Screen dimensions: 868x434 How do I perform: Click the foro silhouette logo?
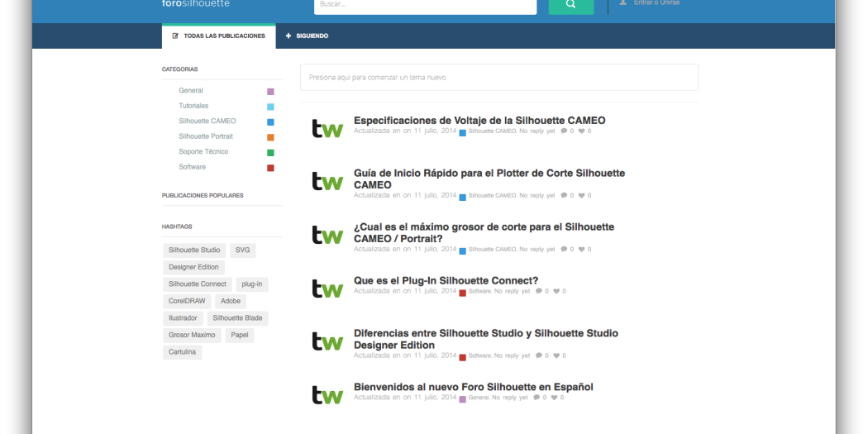point(195,3)
